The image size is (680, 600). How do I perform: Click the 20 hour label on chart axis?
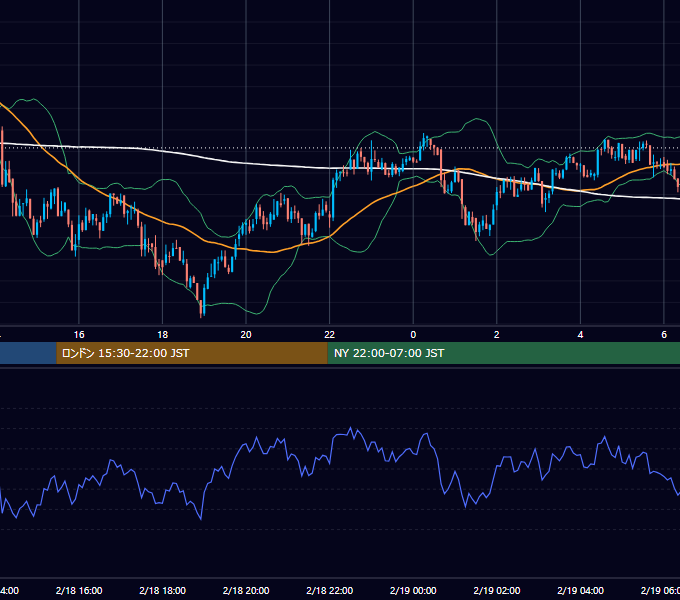click(x=246, y=335)
